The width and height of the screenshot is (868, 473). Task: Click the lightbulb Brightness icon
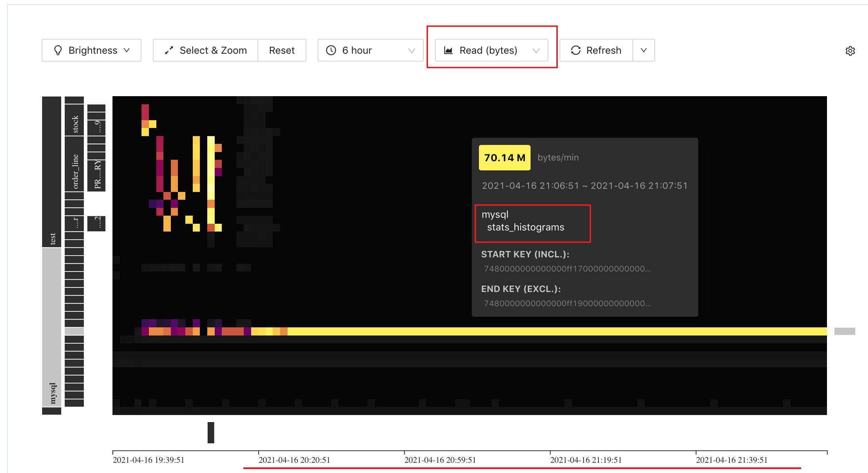click(58, 50)
